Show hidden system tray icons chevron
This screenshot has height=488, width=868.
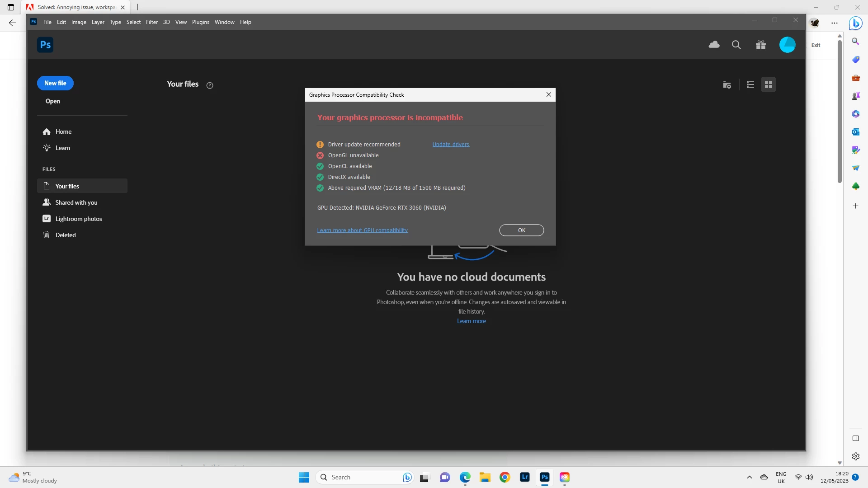pos(750,477)
